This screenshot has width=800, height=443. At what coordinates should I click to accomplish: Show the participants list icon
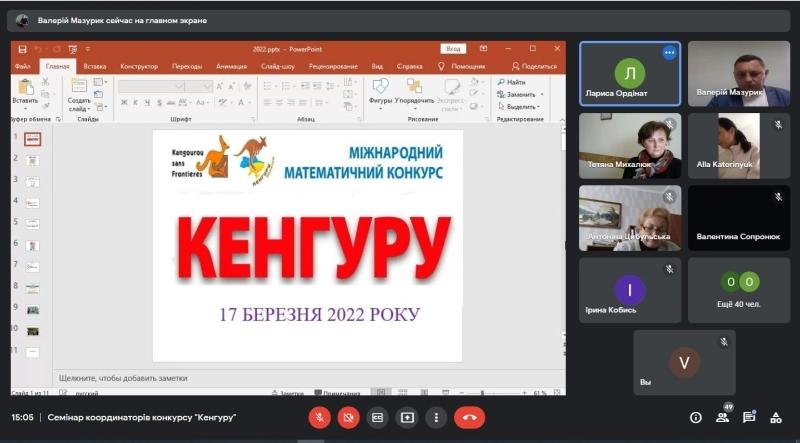click(x=722, y=417)
